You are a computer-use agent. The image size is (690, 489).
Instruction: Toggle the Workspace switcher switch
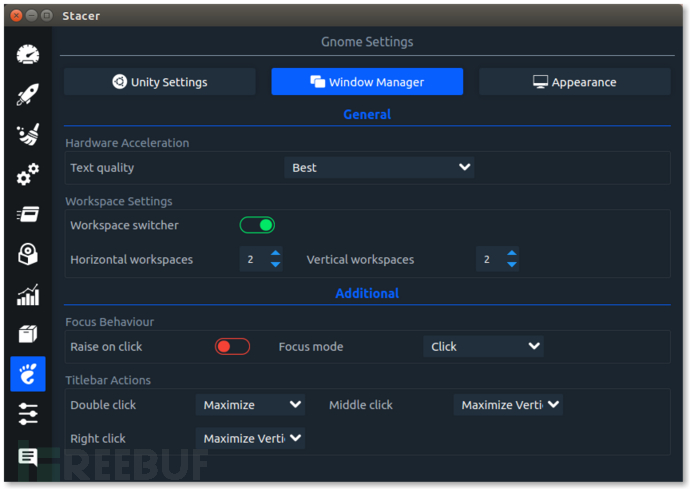click(x=257, y=225)
